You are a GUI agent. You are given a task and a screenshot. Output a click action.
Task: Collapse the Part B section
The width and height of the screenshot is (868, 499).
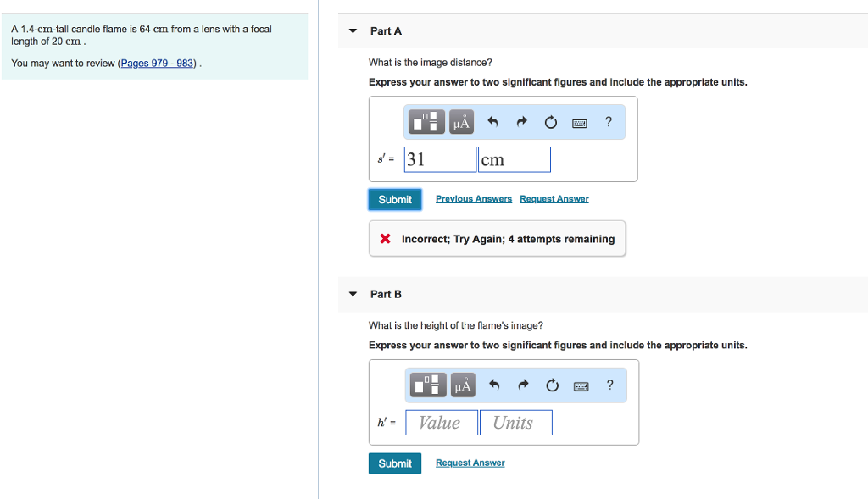coord(353,294)
